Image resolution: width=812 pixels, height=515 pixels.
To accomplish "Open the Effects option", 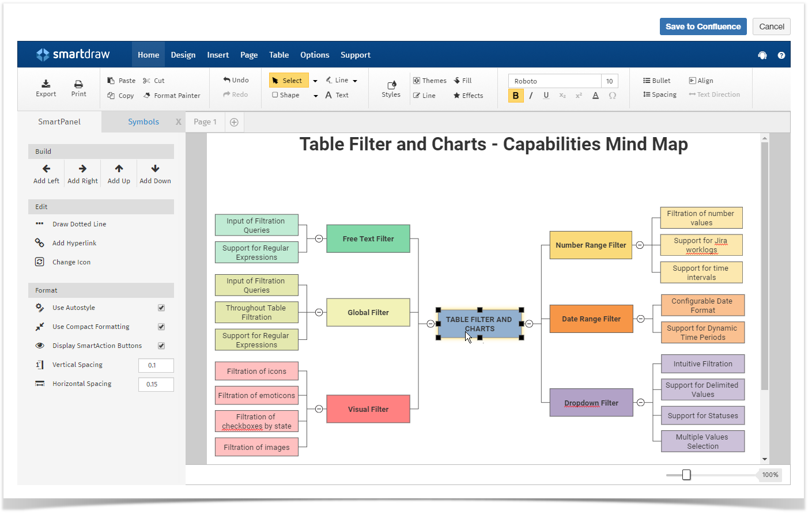I will tap(469, 96).
